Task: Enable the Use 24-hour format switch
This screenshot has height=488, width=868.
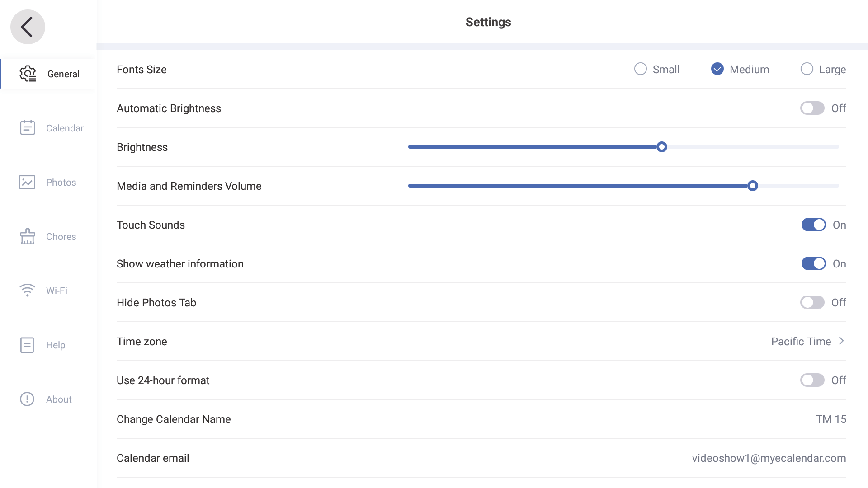Action: click(812, 380)
